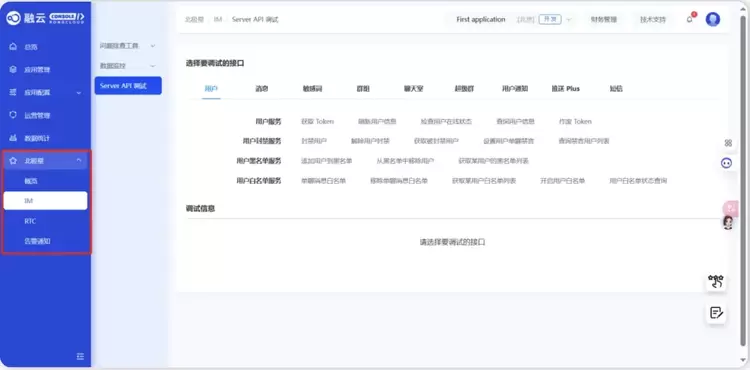Viewport: 750px width, 370px height.
Task: Click the chart statistics icon in sidebar
Action: [13, 138]
